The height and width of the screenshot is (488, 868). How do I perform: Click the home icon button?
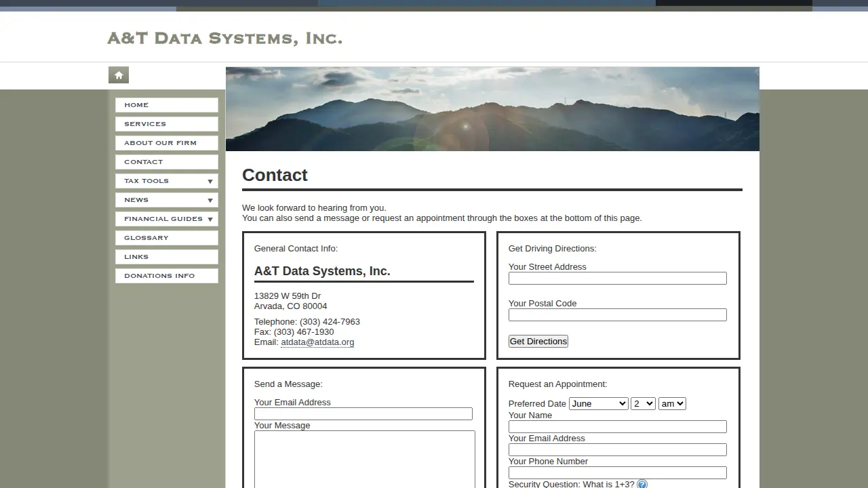point(119,75)
